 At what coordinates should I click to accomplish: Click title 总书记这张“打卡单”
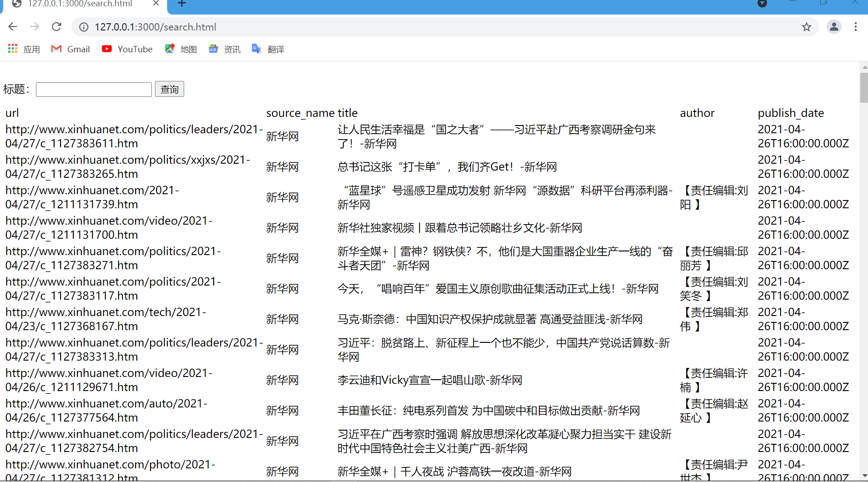(x=447, y=167)
